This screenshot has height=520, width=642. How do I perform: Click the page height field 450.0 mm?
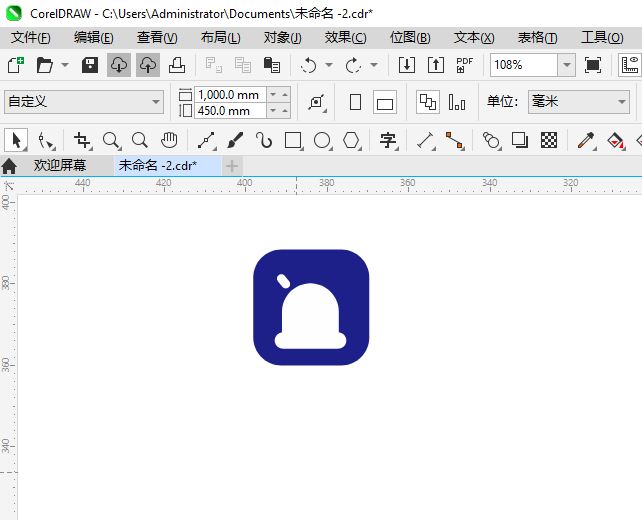point(231,111)
